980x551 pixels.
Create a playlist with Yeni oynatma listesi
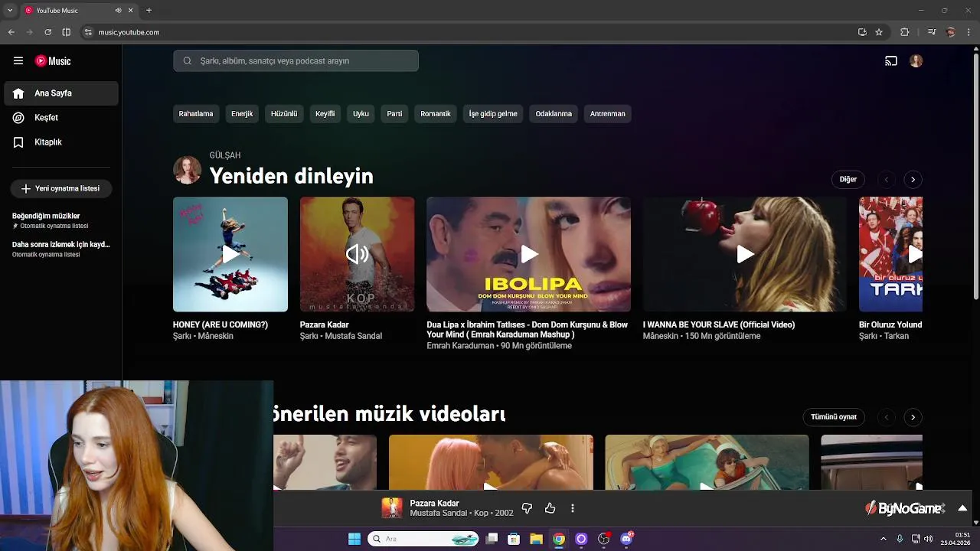(x=61, y=188)
